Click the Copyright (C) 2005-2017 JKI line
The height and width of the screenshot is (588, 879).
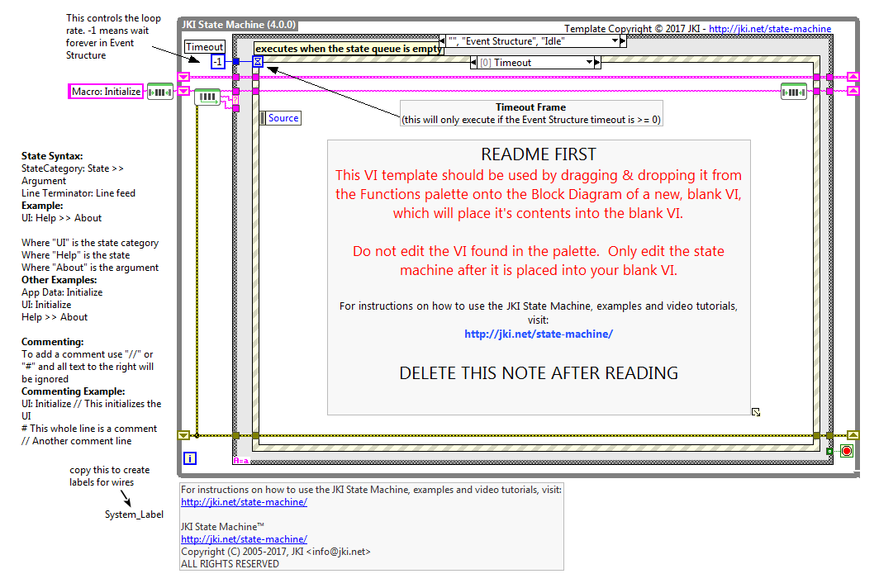coord(275,552)
